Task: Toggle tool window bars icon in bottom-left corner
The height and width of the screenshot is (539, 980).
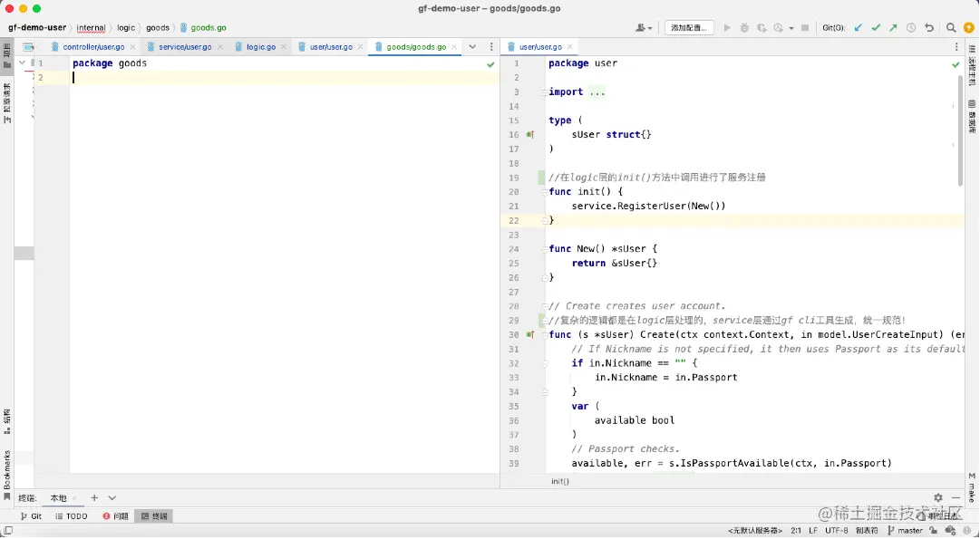Action: tap(8, 530)
